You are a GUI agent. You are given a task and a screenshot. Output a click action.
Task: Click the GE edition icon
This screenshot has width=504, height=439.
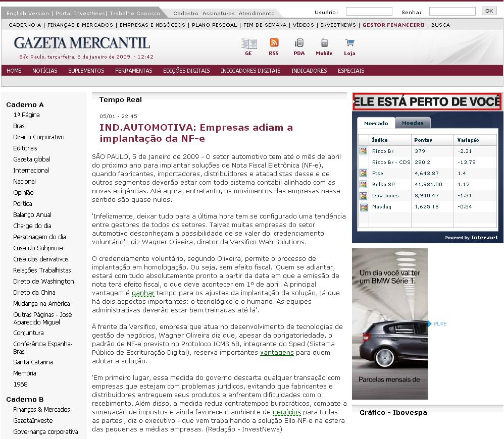point(248,44)
